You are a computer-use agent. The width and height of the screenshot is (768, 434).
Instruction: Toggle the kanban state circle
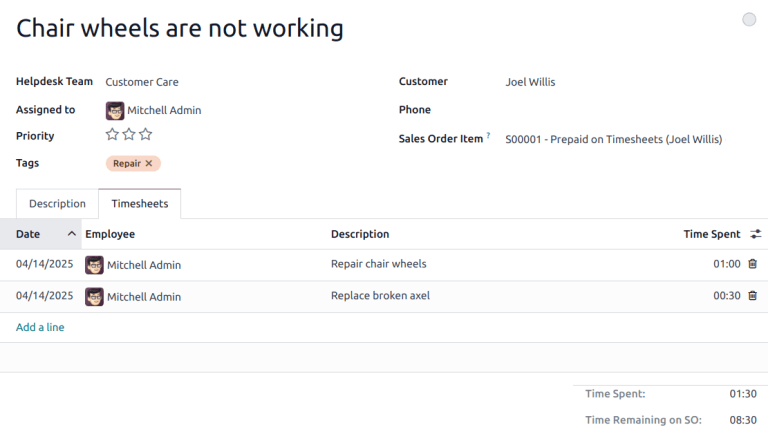(x=749, y=19)
